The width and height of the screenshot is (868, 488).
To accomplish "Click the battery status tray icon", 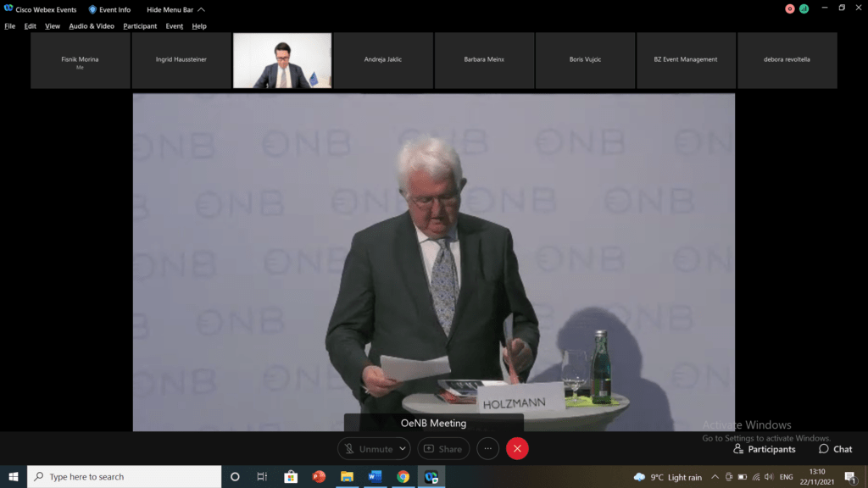I will pos(743,477).
